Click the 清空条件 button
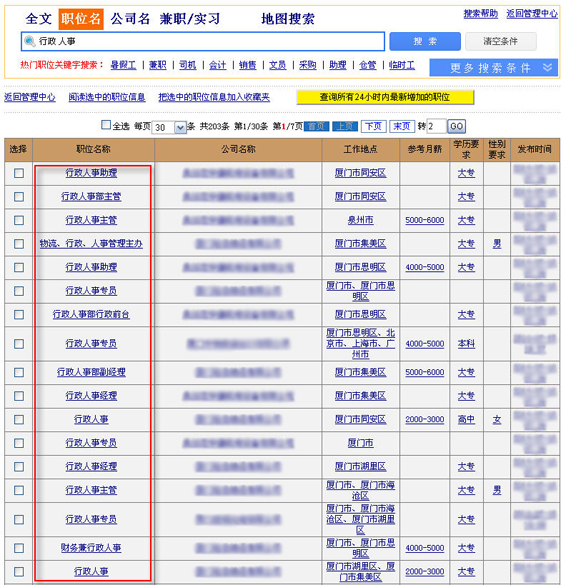Image resolution: width=566 pixels, height=585 pixels. pyautogui.click(x=500, y=41)
